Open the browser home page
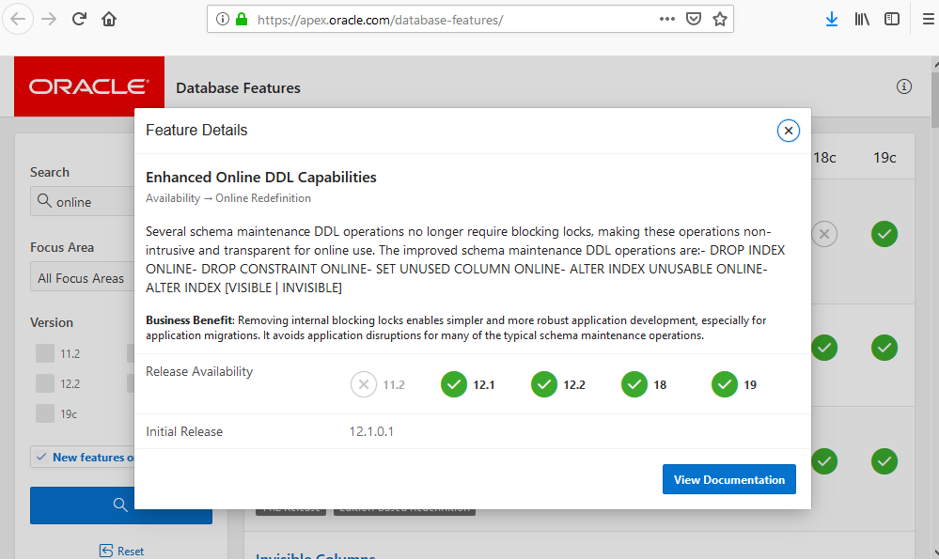939x560 pixels. pyautogui.click(x=109, y=19)
